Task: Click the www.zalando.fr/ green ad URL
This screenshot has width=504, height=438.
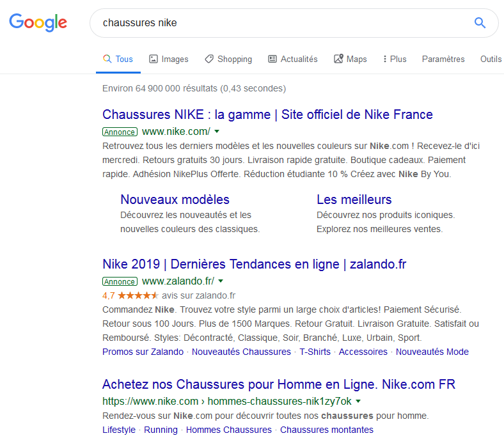Action: pyautogui.click(x=178, y=281)
